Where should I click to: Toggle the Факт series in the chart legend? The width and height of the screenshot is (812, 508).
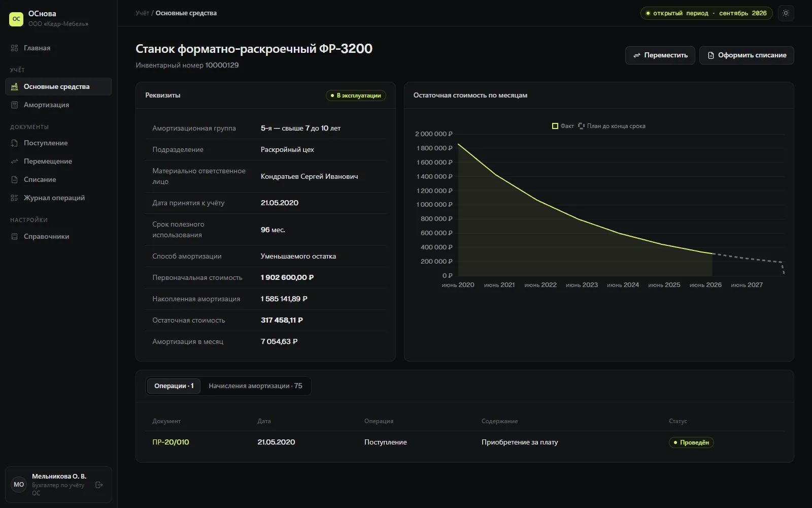(563, 126)
